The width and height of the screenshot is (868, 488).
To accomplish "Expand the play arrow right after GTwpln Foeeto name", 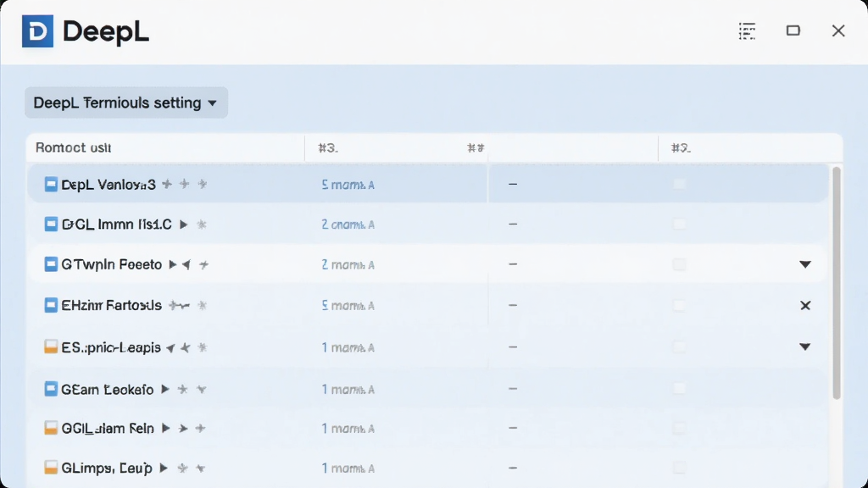I will pos(173,264).
